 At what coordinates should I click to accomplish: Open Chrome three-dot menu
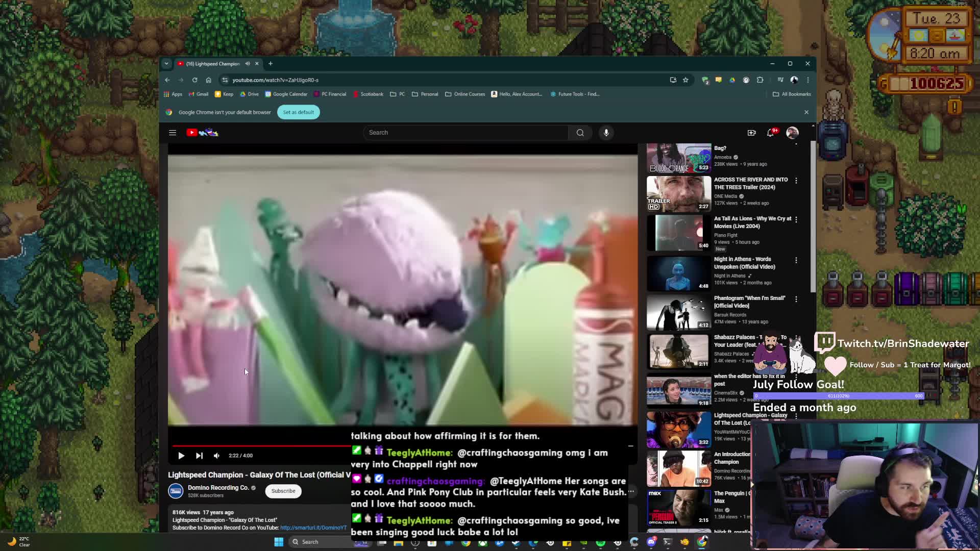pyautogui.click(x=808, y=80)
